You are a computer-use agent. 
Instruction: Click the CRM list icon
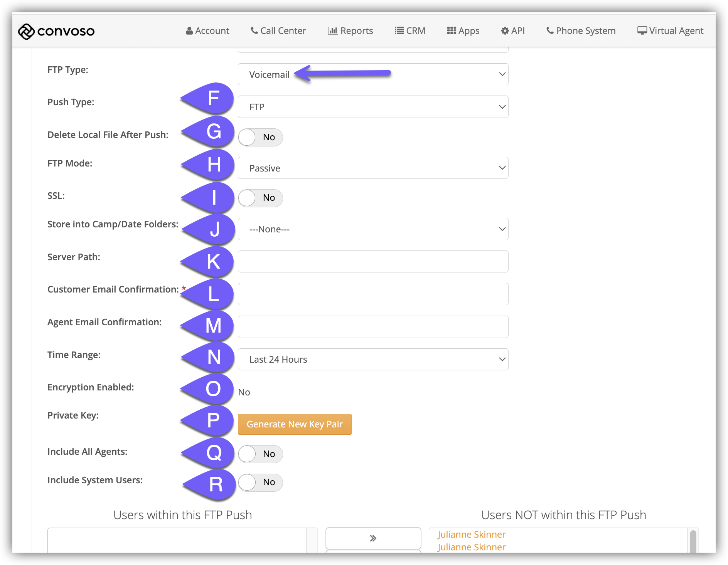(x=399, y=30)
